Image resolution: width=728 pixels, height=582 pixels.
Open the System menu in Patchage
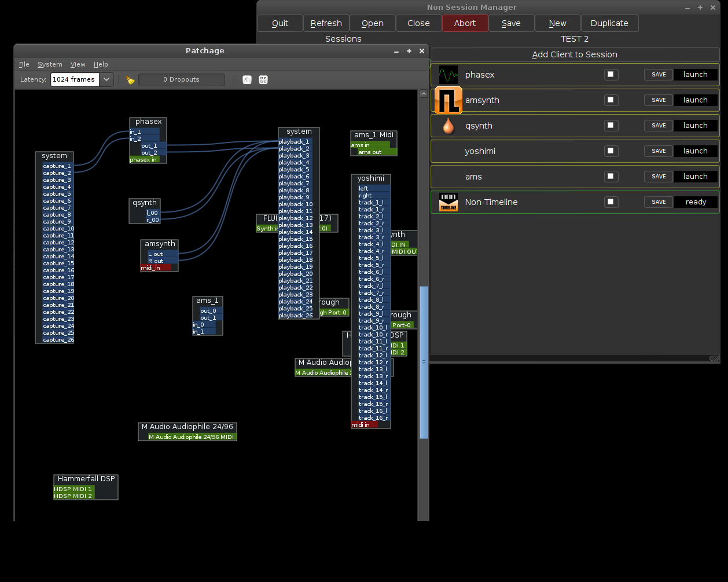point(50,64)
